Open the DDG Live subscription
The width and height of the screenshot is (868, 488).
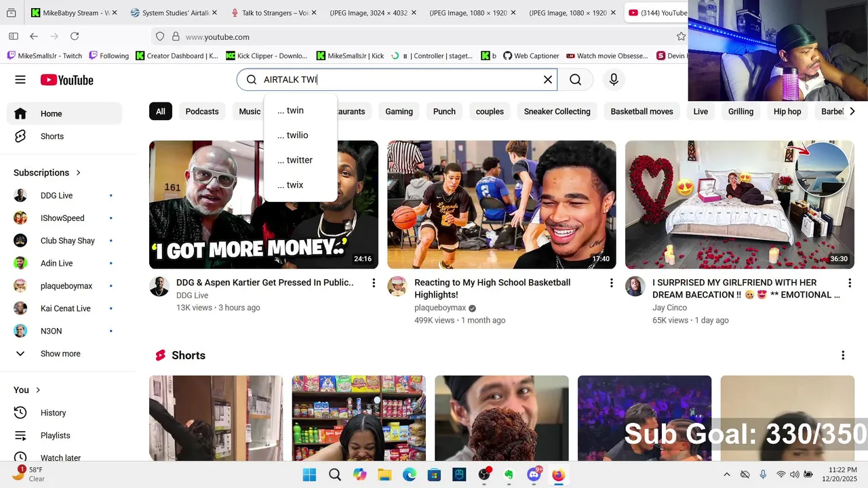pos(64,195)
